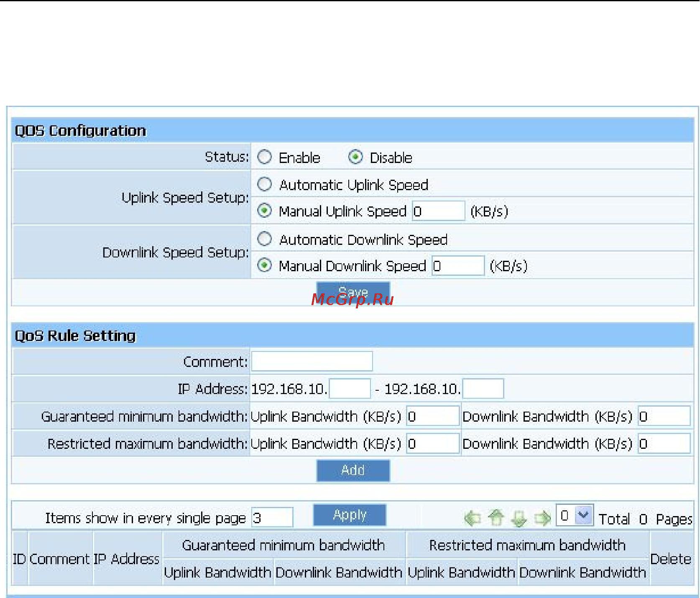This screenshot has height=598, width=700.
Task: Choose Automatic Downlink Speed option
Action: coord(264,239)
